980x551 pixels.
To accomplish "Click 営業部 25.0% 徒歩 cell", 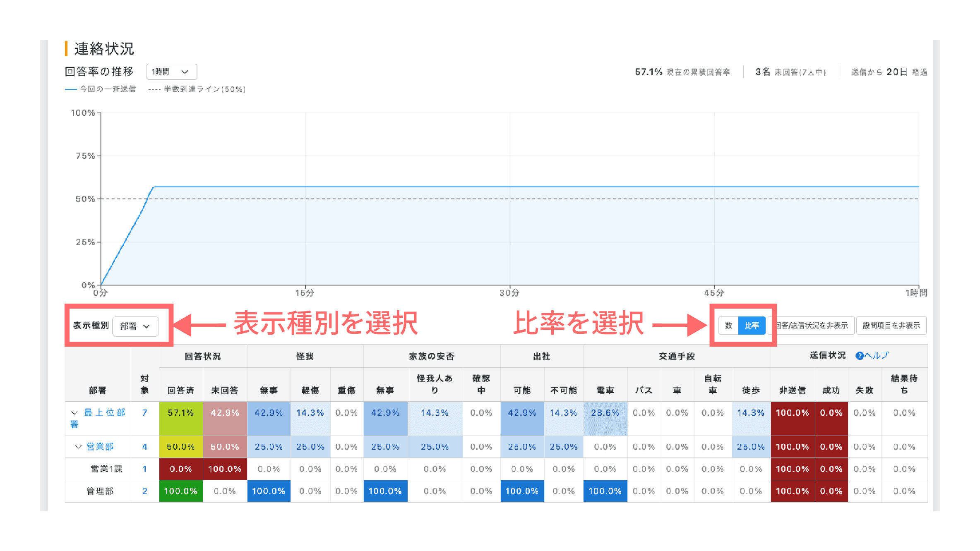I will 751,447.
